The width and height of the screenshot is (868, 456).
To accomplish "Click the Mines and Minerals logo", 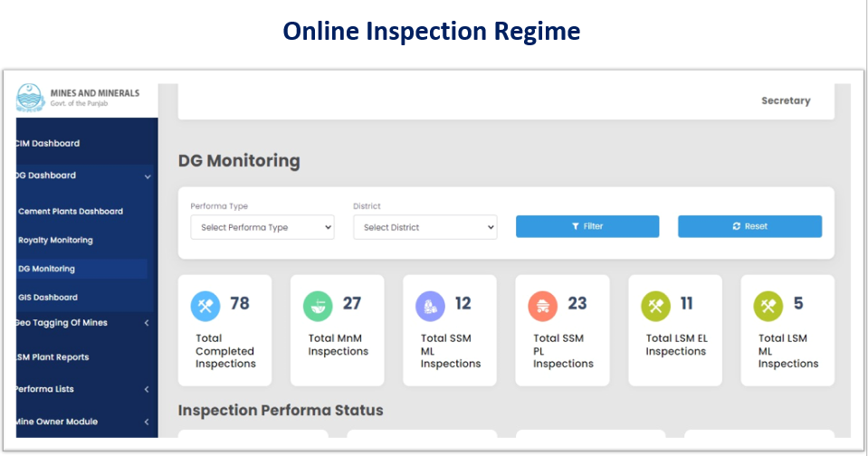I will pyautogui.click(x=30, y=98).
